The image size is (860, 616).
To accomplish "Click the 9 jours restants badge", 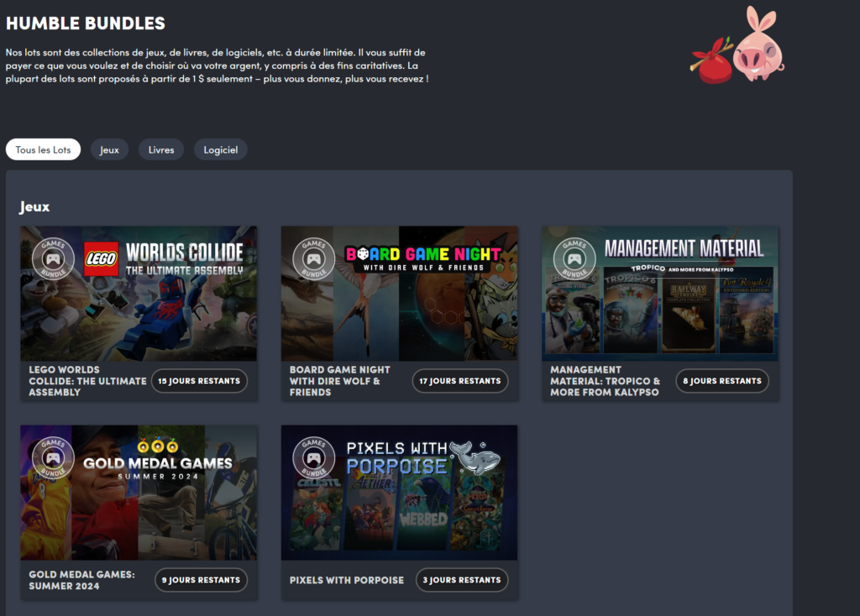I will tap(201, 580).
